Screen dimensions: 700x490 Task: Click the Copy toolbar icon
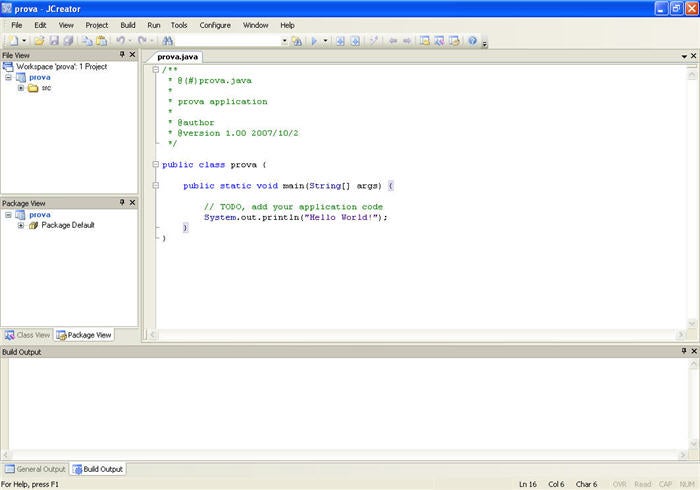(x=87, y=41)
